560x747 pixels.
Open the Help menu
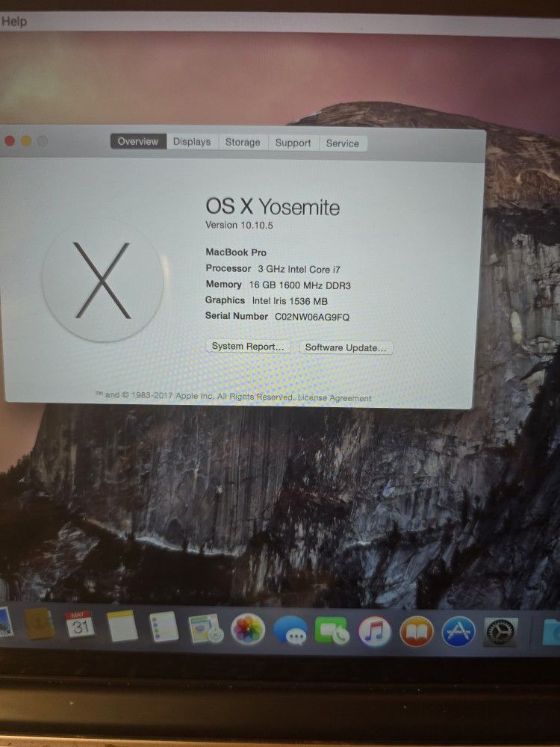click(13, 22)
